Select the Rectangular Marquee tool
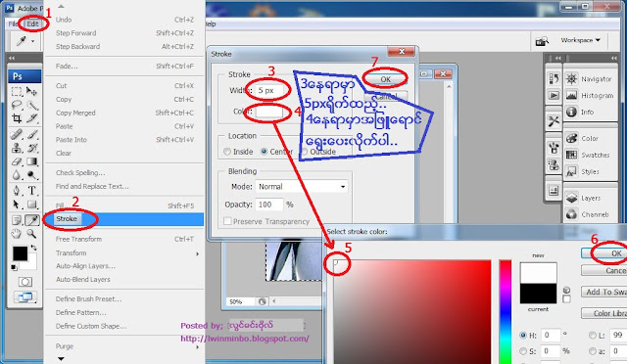Viewport: 627px width, 364px height. 17,92
